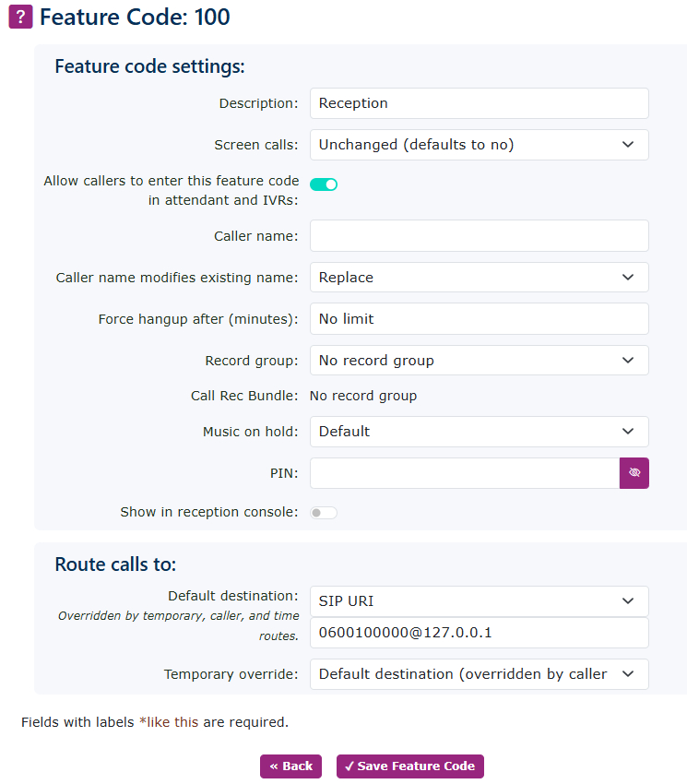Open the Screen calls dropdown
This screenshot has width=687, height=784.
coord(479,145)
